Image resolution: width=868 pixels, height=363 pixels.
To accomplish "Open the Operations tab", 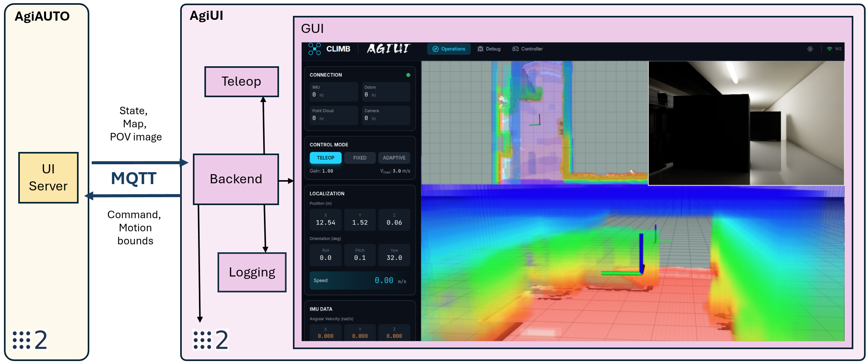I will [x=448, y=49].
